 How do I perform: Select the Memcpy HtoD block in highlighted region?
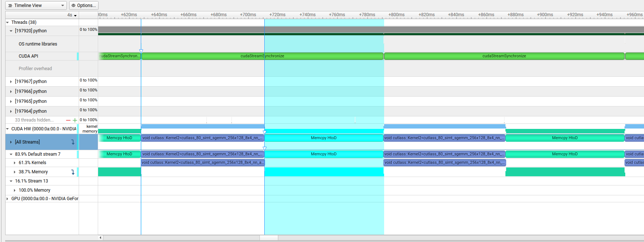[323, 138]
